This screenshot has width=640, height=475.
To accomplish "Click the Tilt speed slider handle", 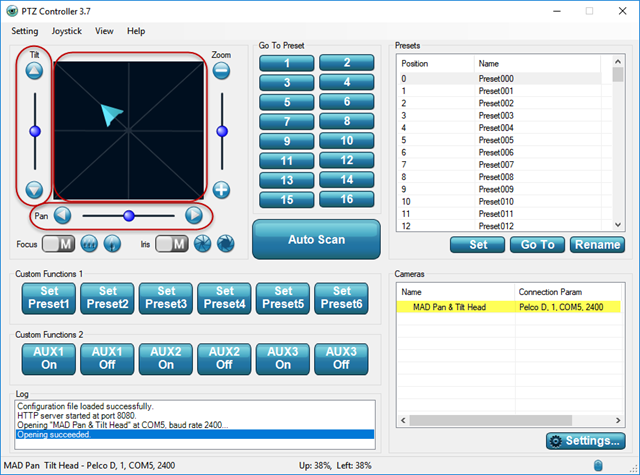I will point(35,131).
